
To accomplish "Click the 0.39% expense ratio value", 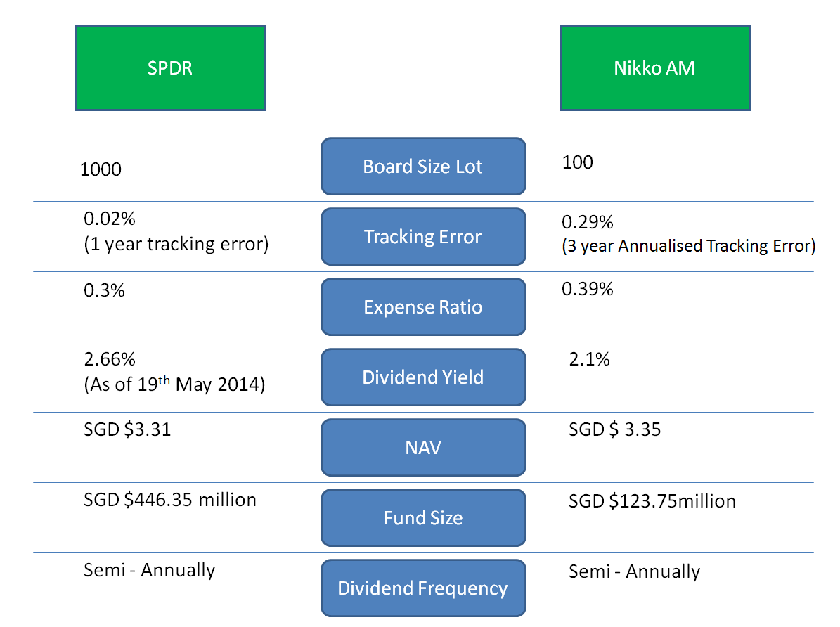I will click(588, 290).
